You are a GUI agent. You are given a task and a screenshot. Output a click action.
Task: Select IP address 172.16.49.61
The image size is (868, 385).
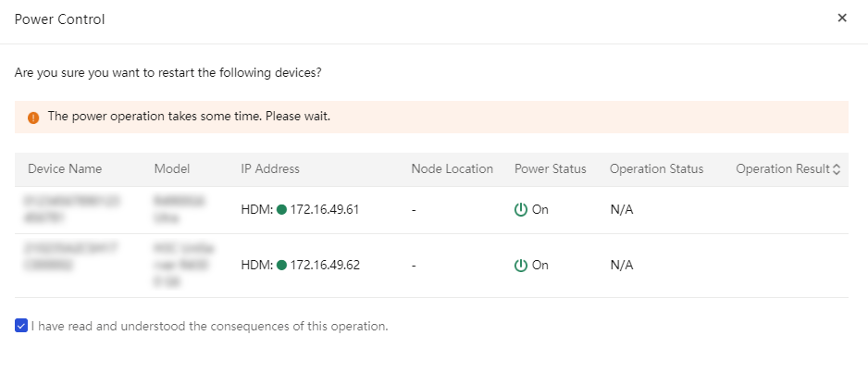pos(325,209)
